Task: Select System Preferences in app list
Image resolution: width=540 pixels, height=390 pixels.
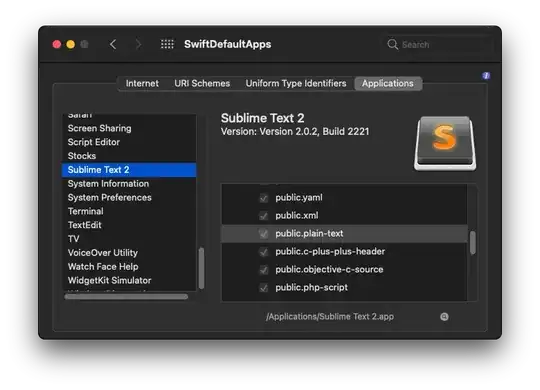Action: tap(129, 197)
